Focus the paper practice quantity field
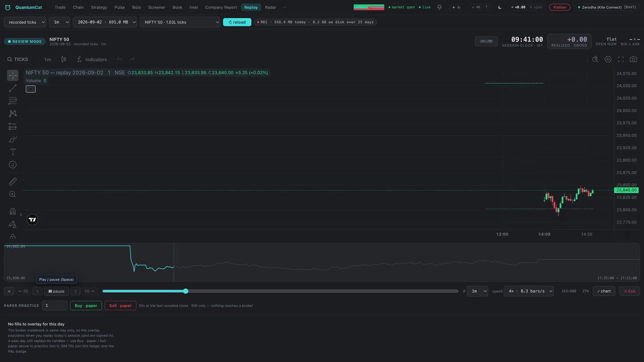 pyautogui.click(x=55, y=306)
